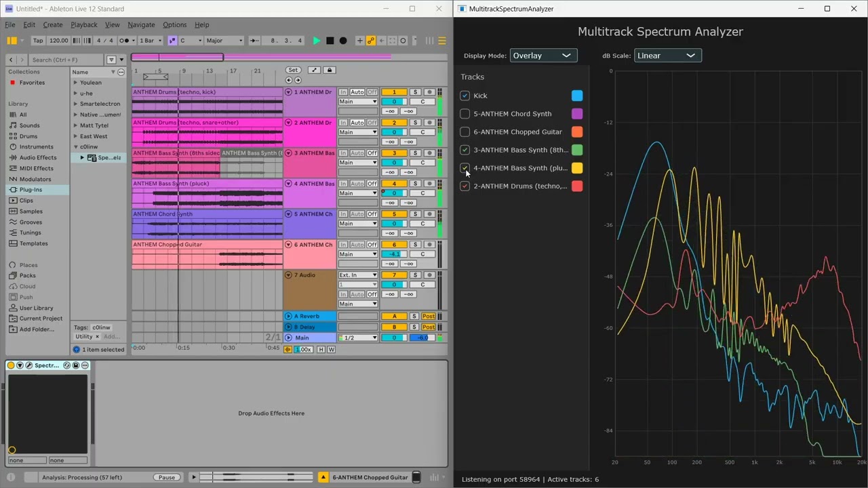Select Audio Effects in the browser
This screenshot has width=868, height=488.
pyautogui.click(x=38, y=157)
